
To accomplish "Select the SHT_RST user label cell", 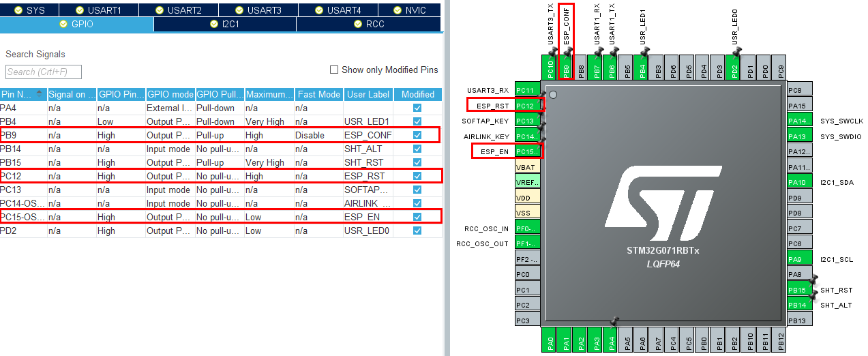I will pyautogui.click(x=369, y=162).
